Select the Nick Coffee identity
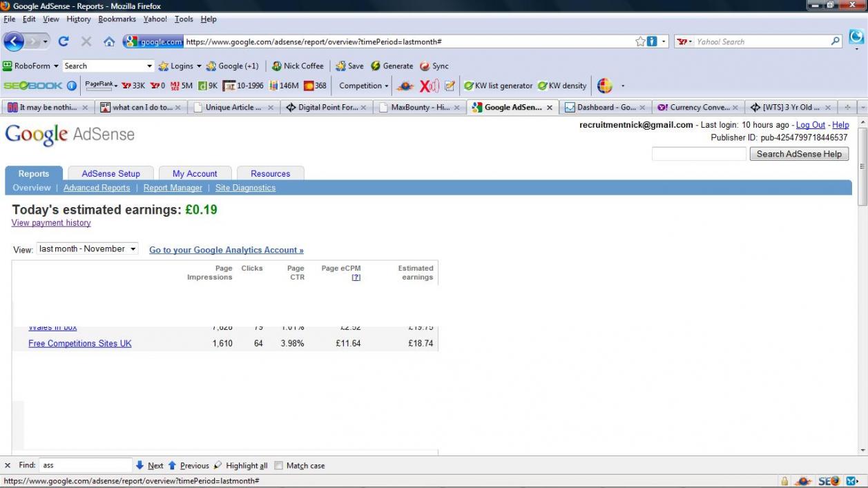The width and height of the screenshot is (868, 488). point(298,66)
